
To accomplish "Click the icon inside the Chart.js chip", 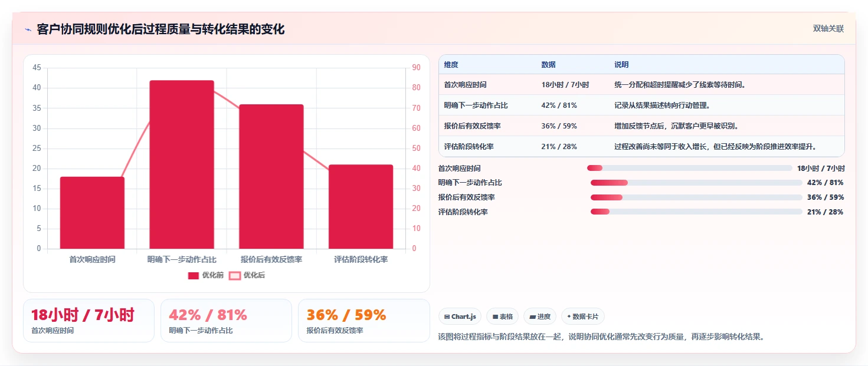I will point(447,316).
